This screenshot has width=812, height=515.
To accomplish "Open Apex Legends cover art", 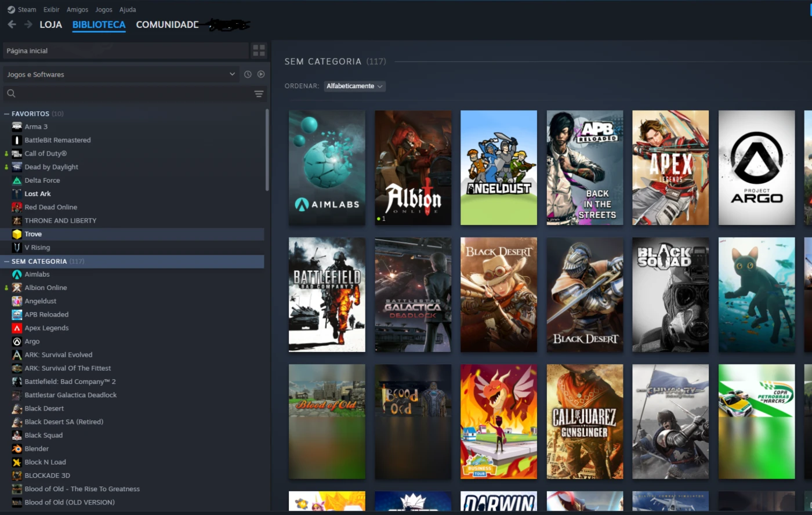I will [x=670, y=168].
